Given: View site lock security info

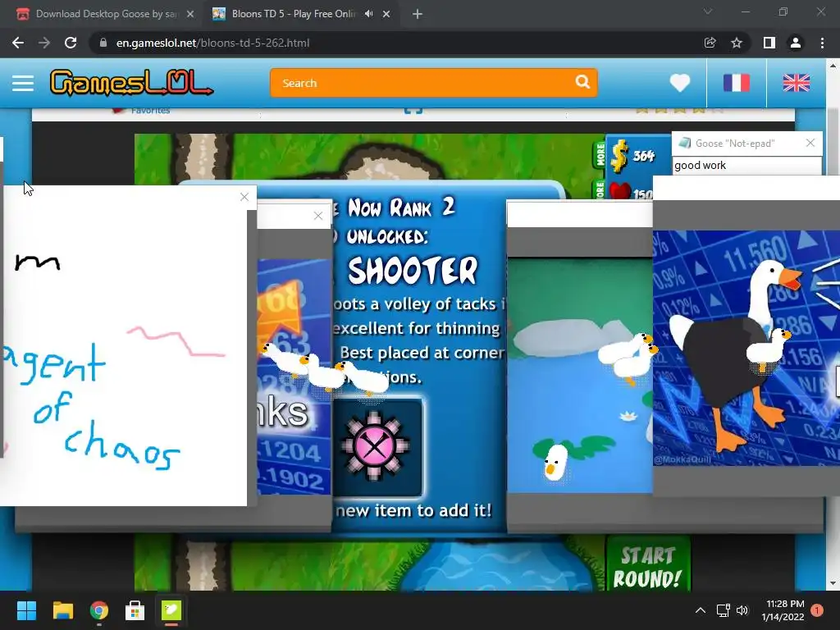Looking at the screenshot, I should coord(103,43).
